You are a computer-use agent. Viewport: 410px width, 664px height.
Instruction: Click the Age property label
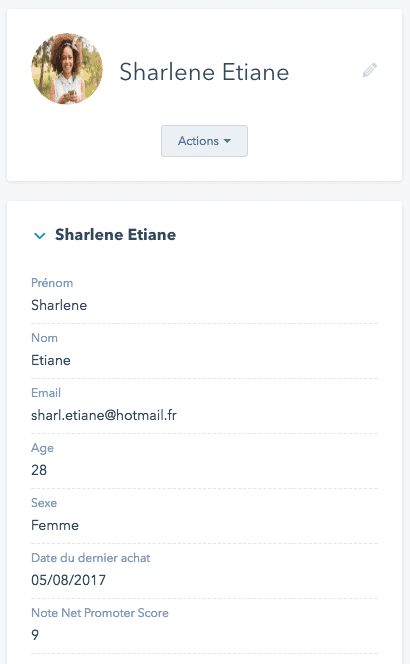pyautogui.click(x=42, y=448)
